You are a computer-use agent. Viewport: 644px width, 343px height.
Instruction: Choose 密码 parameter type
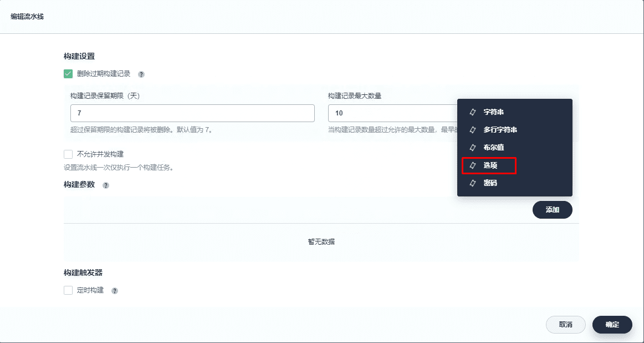pos(515,183)
